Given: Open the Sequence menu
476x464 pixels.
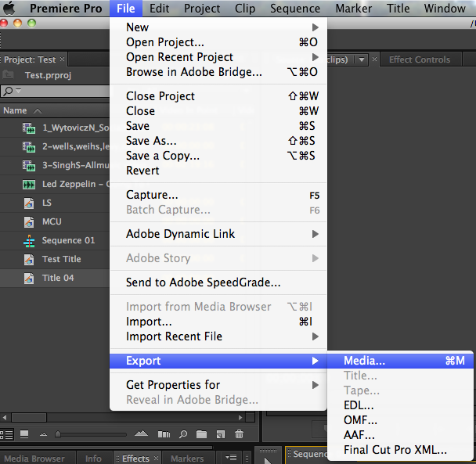Looking at the screenshot, I should tap(295, 9).
